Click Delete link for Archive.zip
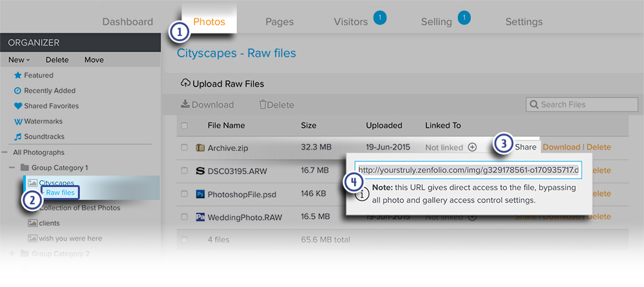 (x=599, y=147)
